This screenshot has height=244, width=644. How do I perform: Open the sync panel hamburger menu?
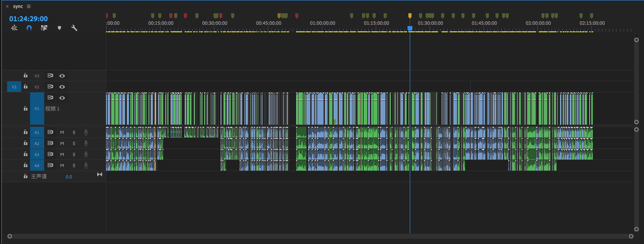pyautogui.click(x=29, y=7)
